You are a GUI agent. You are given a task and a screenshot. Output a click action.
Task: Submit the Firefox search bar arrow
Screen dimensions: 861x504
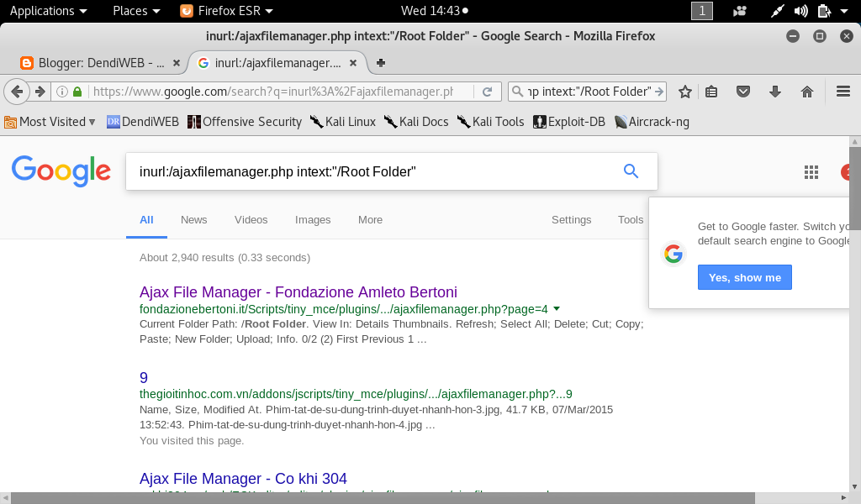coord(659,92)
